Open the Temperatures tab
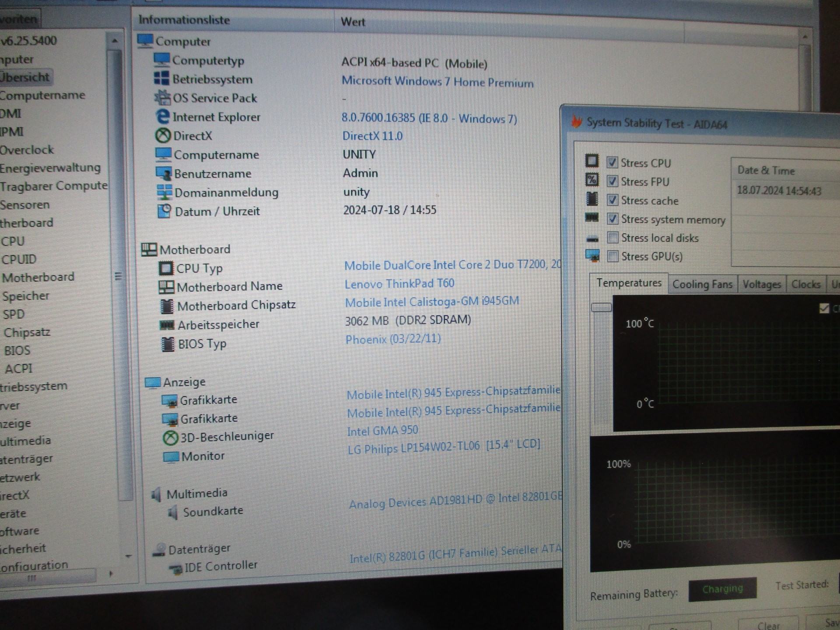The image size is (840, 630). (x=629, y=283)
